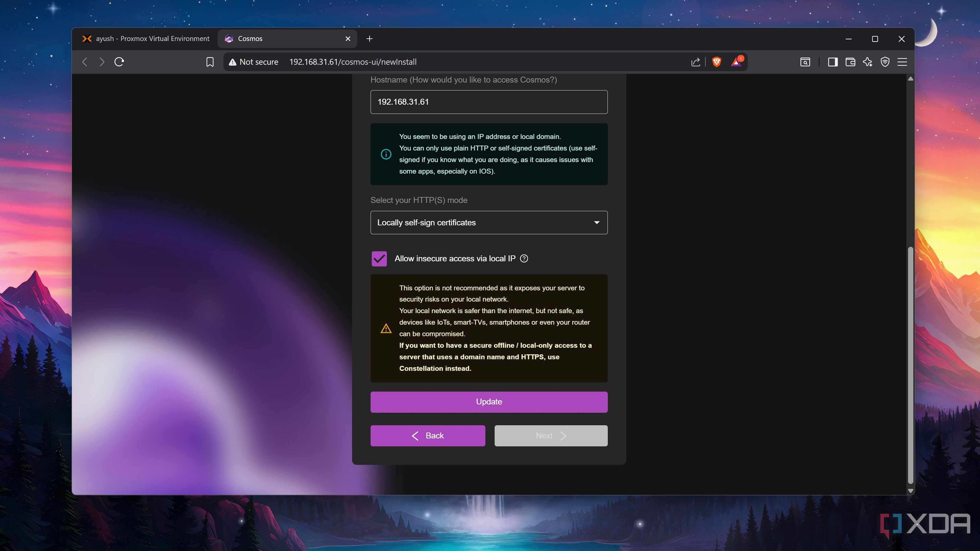Maximize the browser window

point(875,39)
